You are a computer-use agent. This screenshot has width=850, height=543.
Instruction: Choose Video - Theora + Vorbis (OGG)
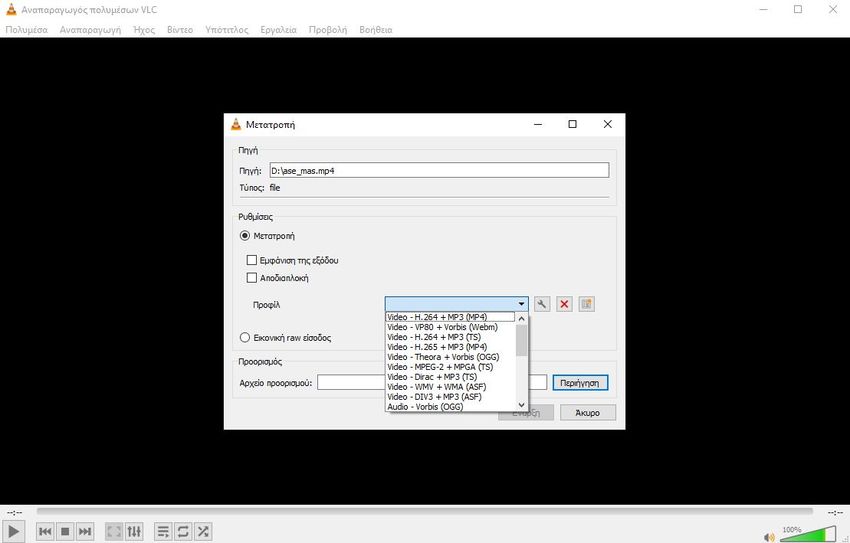[450, 357]
